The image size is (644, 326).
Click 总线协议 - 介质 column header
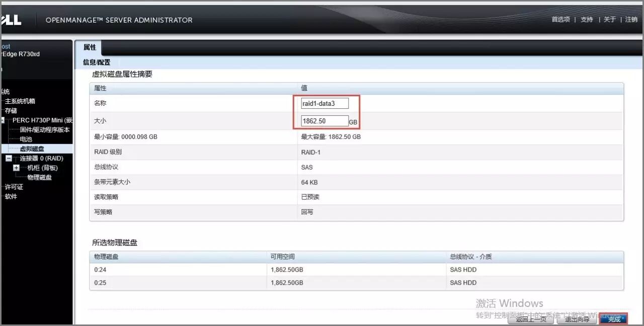pos(471,257)
